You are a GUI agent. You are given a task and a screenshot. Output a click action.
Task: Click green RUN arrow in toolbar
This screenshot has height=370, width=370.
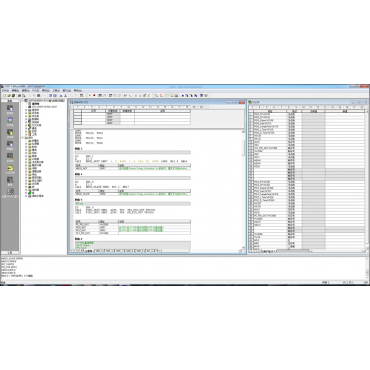click(x=90, y=95)
